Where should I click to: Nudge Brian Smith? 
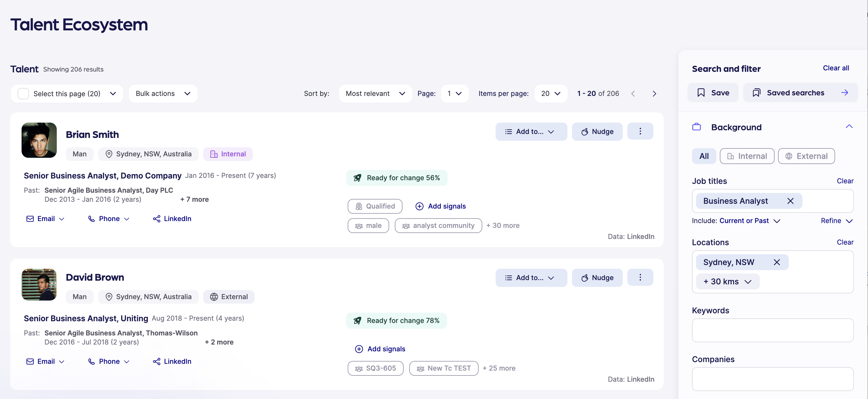click(x=597, y=131)
